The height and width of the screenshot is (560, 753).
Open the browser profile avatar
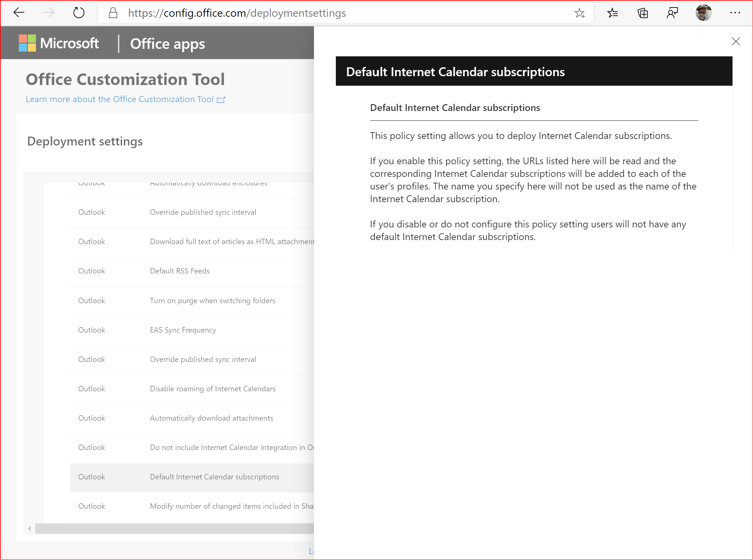pyautogui.click(x=703, y=13)
